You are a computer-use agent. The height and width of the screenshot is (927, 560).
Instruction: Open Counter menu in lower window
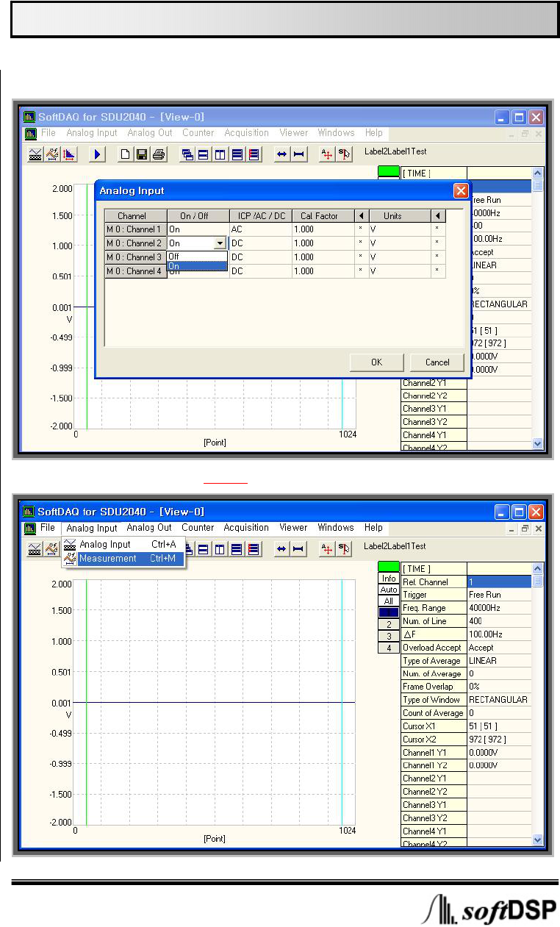198,528
